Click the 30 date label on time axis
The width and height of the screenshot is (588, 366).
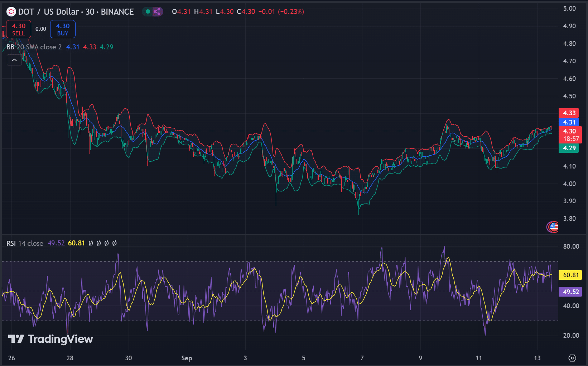pyautogui.click(x=128, y=358)
